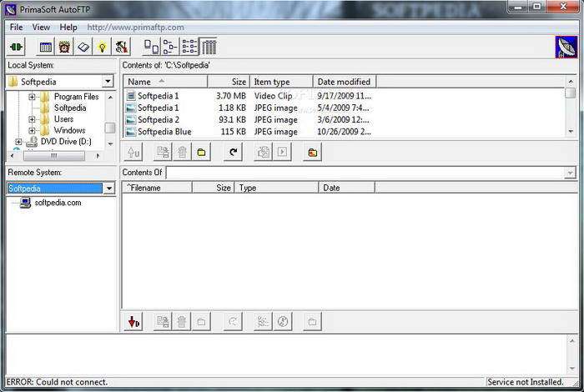
Task: Open the remote Contents Of path dropdown
Action: (x=570, y=173)
